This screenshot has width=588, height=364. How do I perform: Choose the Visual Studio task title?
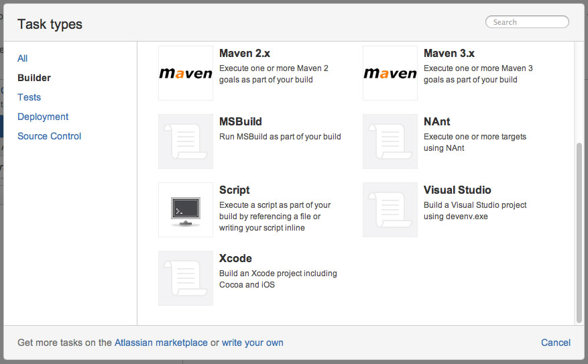coord(457,190)
